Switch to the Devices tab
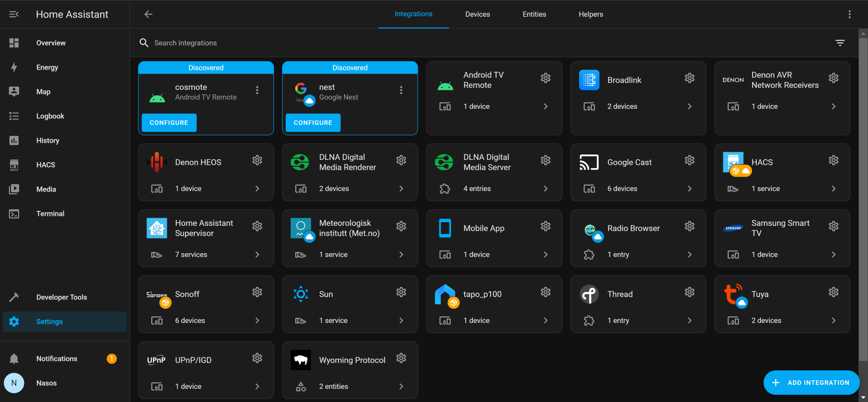 click(477, 14)
